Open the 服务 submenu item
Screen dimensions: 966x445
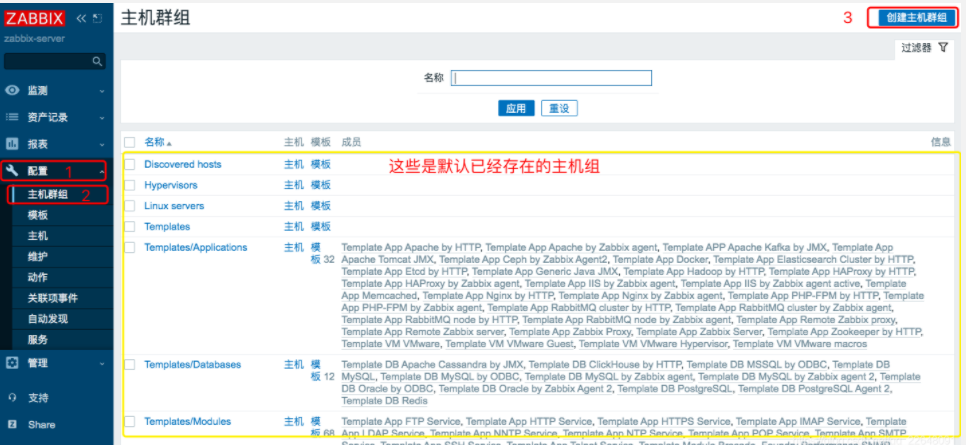coord(38,340)
